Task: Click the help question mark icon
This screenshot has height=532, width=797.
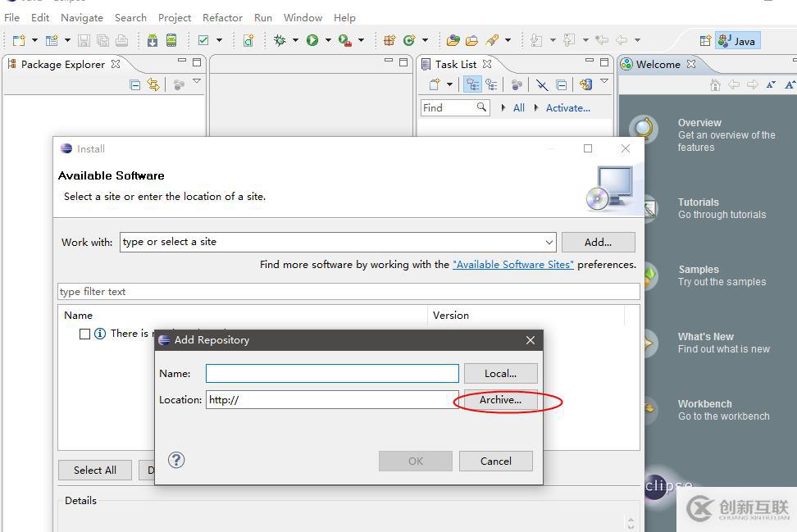Action: click(x=176, y=461)
